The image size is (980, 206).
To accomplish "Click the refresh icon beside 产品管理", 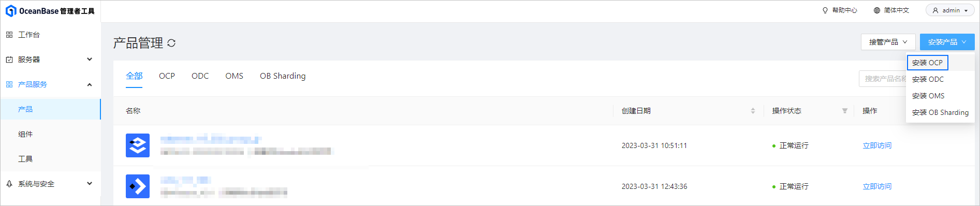I will [x=171, y=43].
